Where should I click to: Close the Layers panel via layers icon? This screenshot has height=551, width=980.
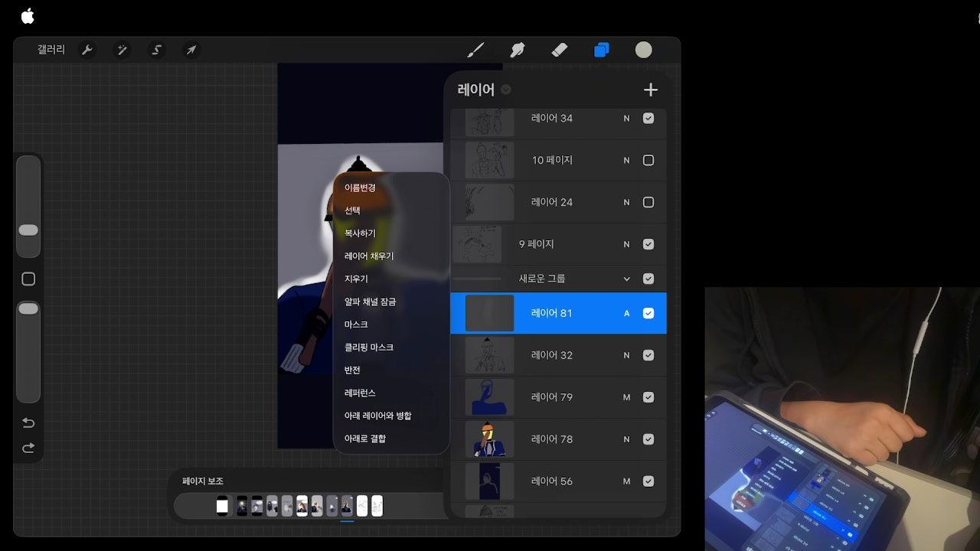pos(602,50)
